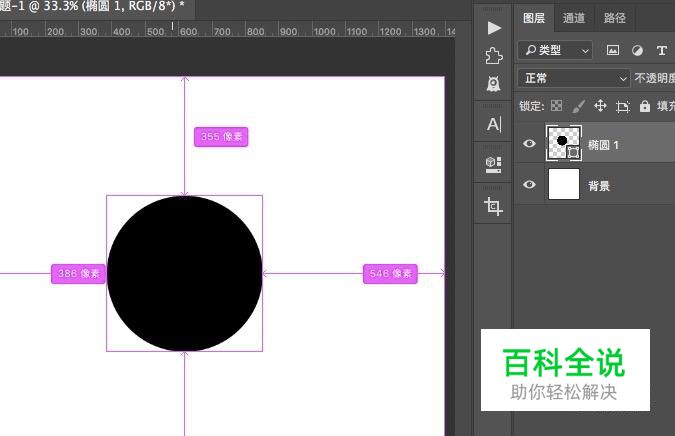675x436 pixels.
Task: Open the 3D materials panel icon
Action: [x=493, y=162]
